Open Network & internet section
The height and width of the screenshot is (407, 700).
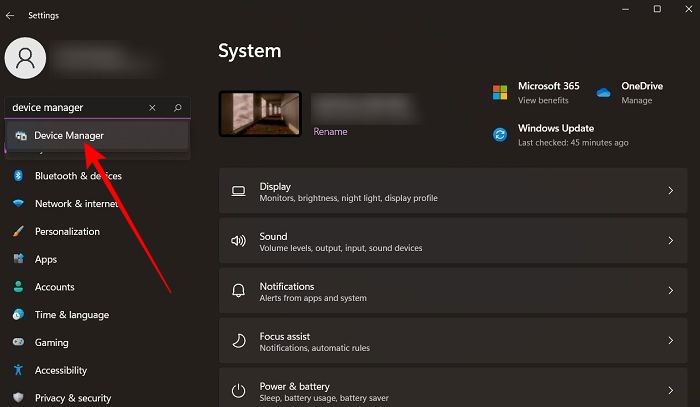[x=77, y=204]
